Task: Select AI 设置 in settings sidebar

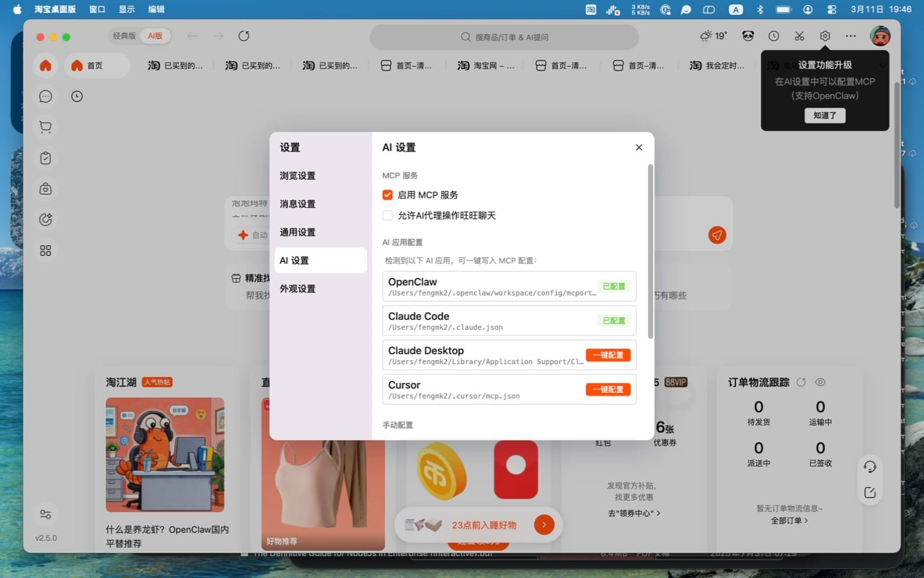Action: [321, 260]
